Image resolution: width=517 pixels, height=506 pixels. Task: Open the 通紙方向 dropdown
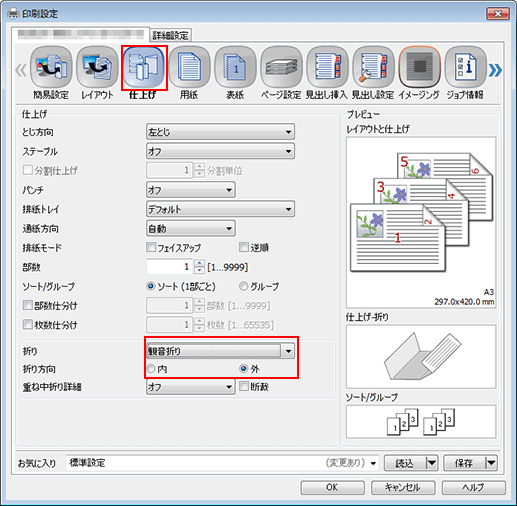(191, 229)
